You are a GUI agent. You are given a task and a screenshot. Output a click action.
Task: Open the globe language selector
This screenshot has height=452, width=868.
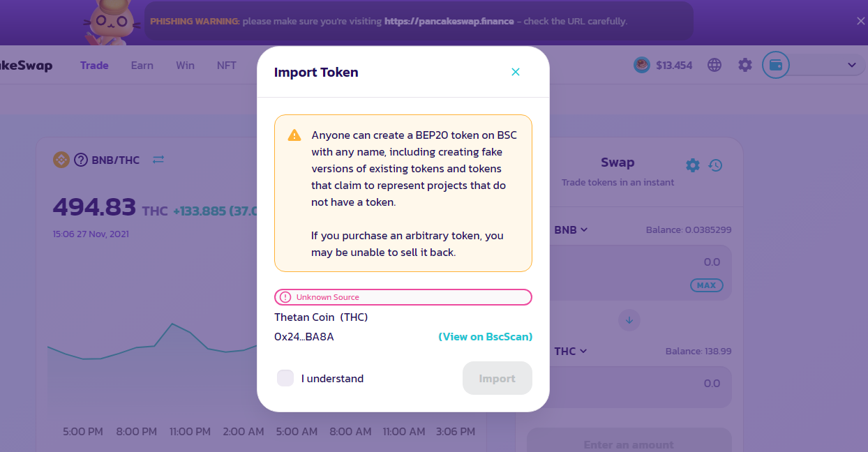tap(714, 65)
